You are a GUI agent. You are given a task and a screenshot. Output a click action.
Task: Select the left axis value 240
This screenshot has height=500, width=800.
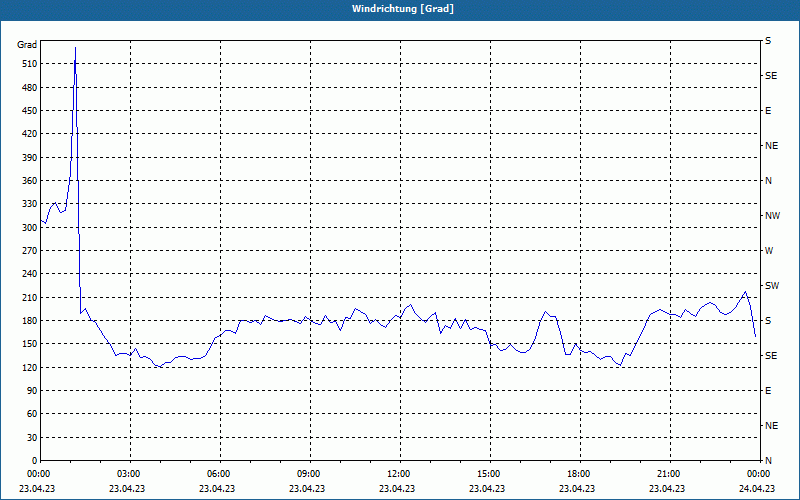pos(30,274)
